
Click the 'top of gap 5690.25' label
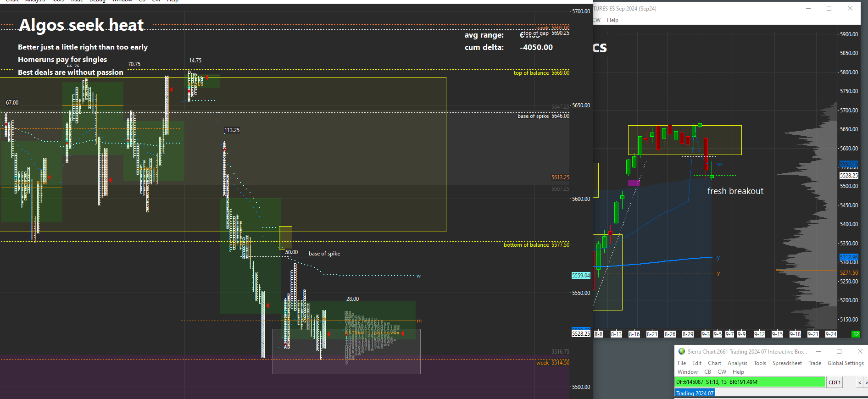(x=546, y=33)
